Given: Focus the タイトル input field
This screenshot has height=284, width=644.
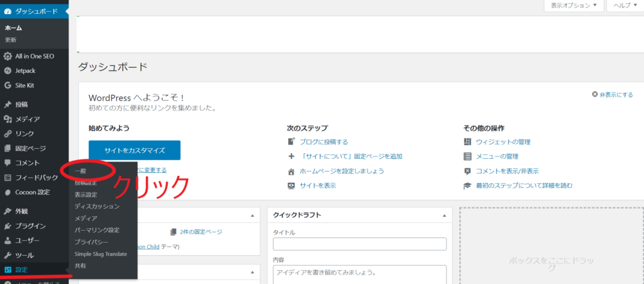Looking at the screenshot, I should point(359,244).
